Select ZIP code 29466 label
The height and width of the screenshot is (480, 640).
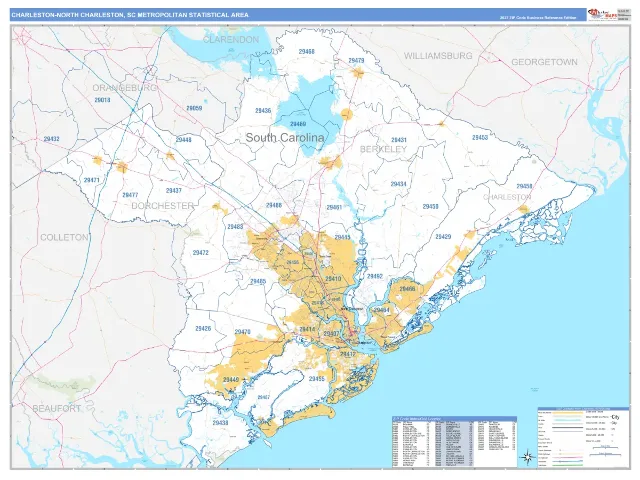(407, 289)
